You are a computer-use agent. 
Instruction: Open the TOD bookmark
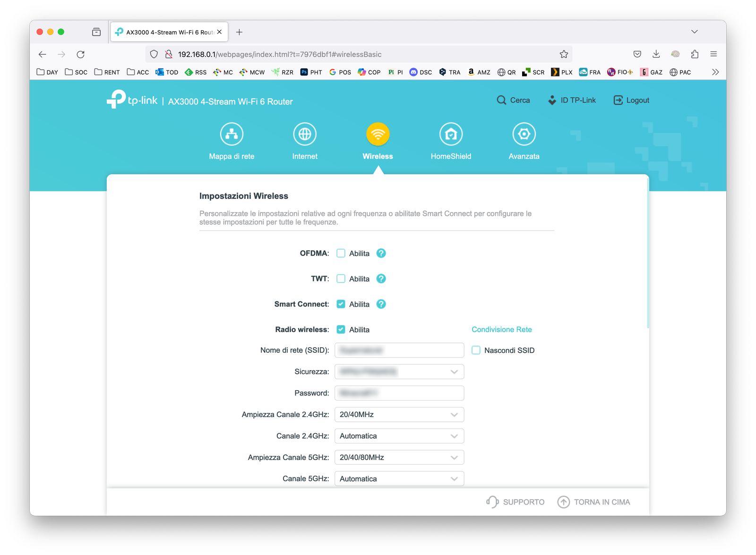[167, 72]
